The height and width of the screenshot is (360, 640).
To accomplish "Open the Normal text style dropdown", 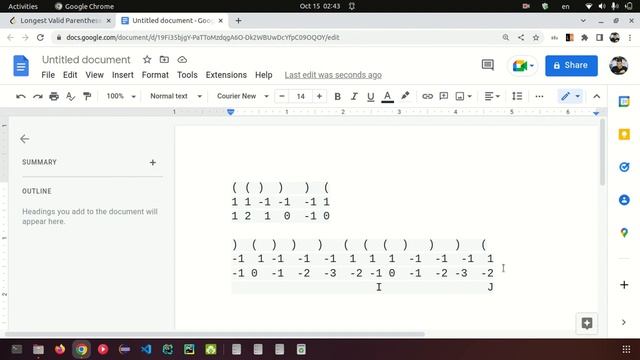I will tap(176, 96).
